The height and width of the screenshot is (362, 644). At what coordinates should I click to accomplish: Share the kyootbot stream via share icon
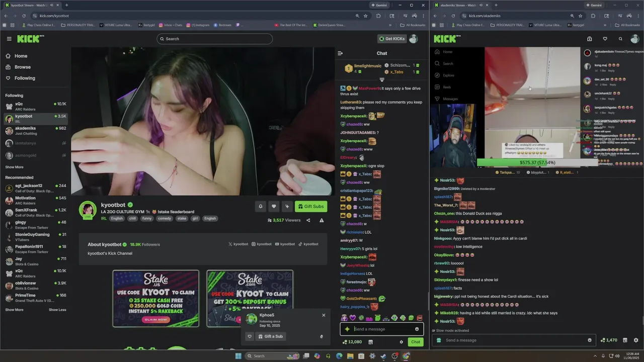(x=308, y=220)
